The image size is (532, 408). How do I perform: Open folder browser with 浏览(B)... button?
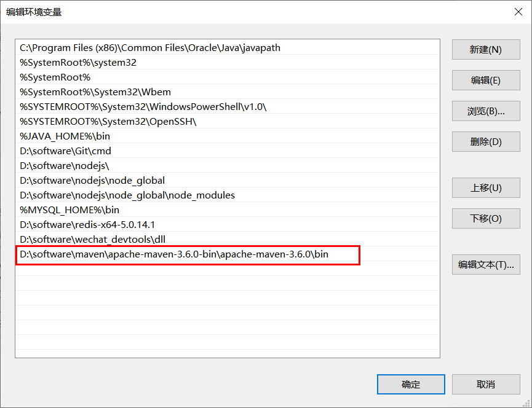tap(486, 111)
